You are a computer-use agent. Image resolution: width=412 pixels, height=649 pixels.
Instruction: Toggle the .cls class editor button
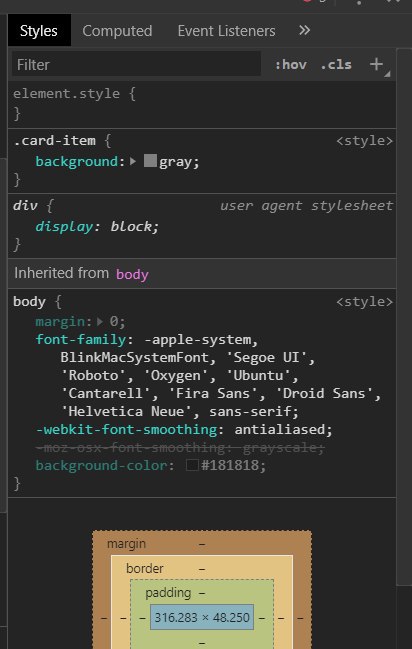[x=336, y=65]
